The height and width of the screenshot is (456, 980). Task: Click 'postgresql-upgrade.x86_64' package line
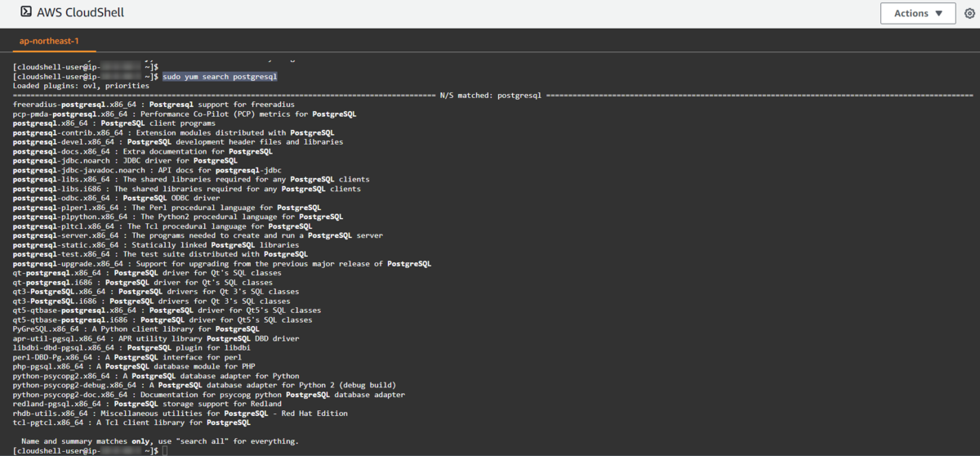tap(222, 264)
